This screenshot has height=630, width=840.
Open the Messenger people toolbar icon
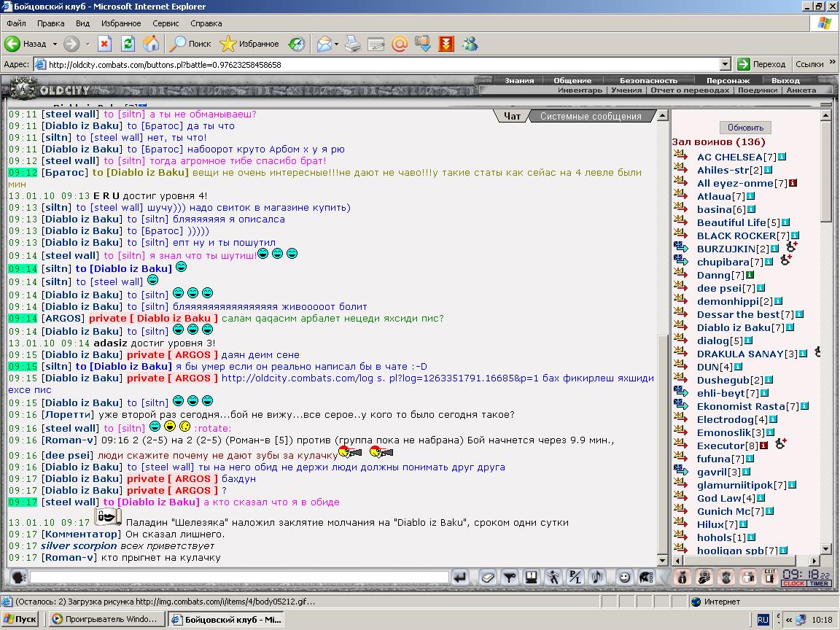click(470, 44)
